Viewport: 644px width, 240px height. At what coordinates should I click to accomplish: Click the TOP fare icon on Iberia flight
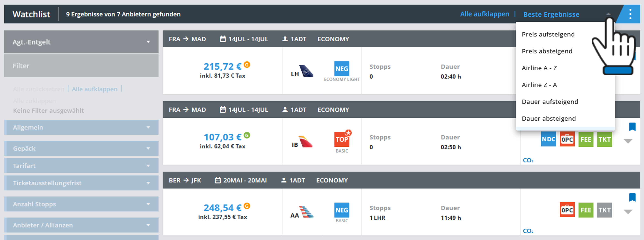point(342,139)
